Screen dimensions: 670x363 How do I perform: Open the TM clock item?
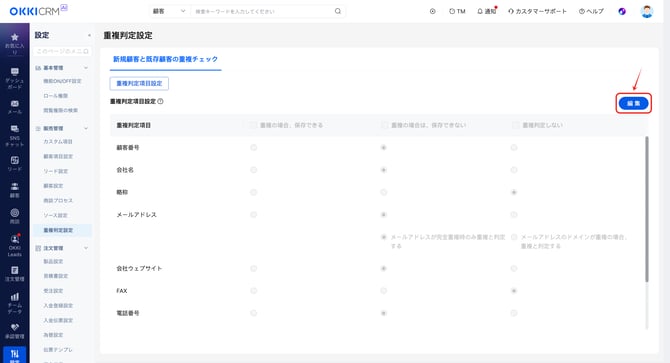click(x=457, y=12)
